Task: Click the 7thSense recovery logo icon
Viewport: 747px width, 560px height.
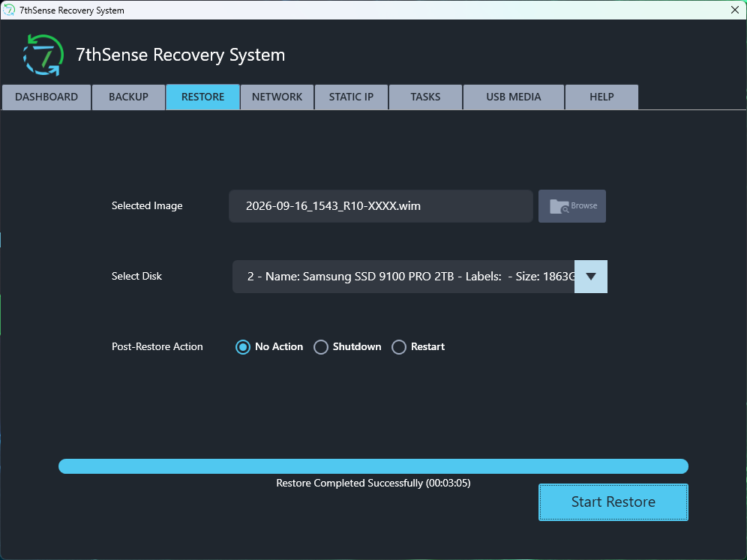Action: click(43, 55)
